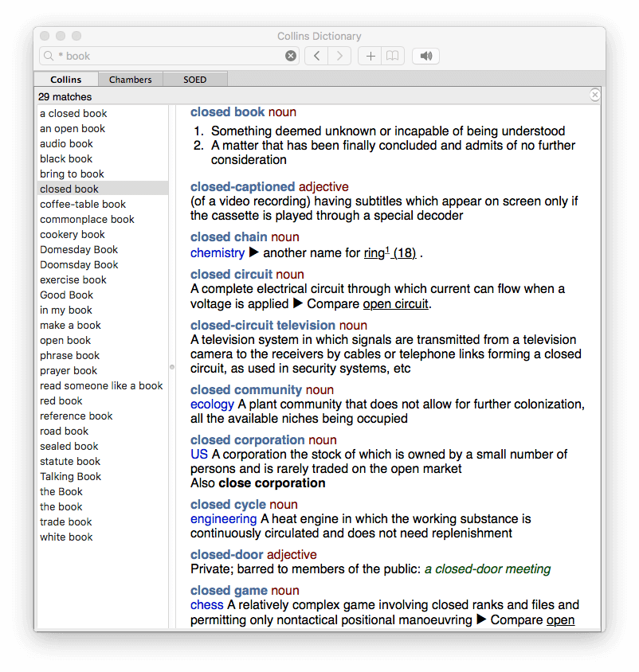Go forward to next entry
This screenshot has height=672, width=639.
[x=339, y=56]
